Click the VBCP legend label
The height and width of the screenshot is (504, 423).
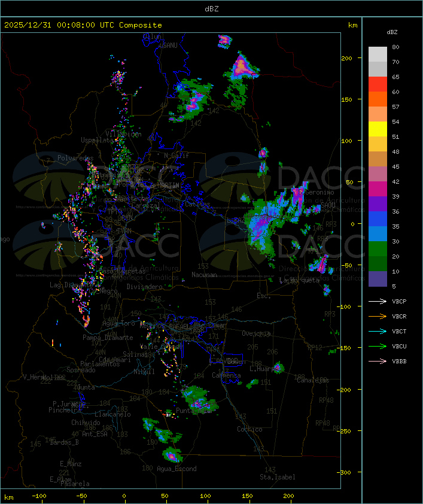click(399, 301)
